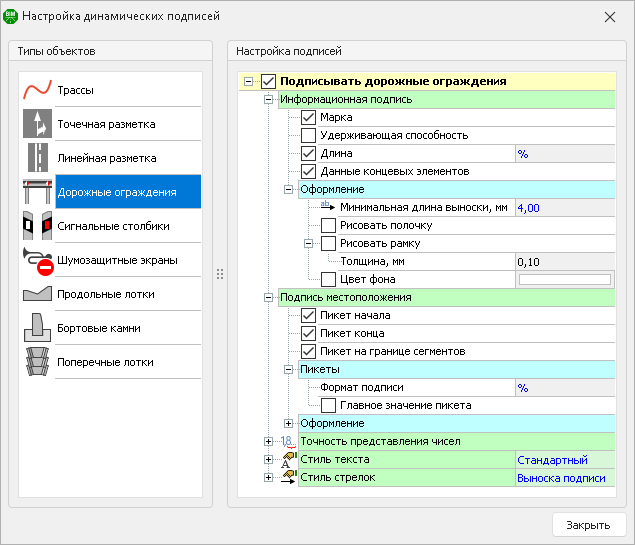Select the Трассы object type icon
635x545 pixels.
coord(37,90)
